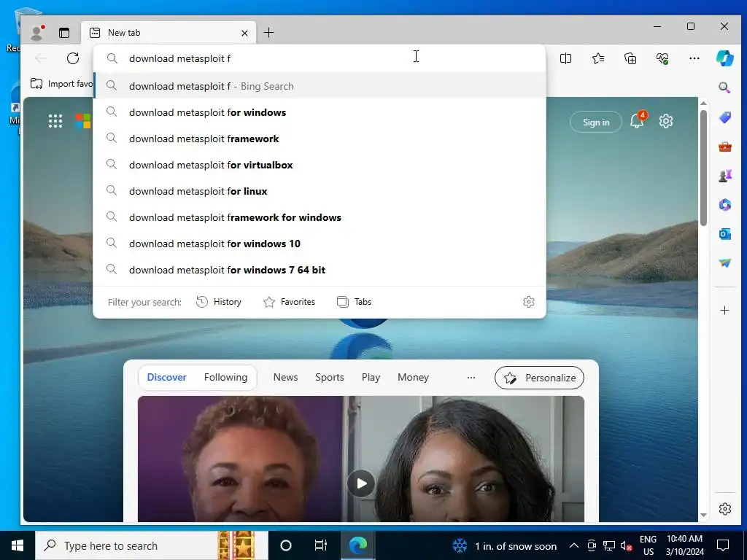Screen dimensions: 747x560
Task: Open address bar suggestion settings gear
Action: pos(529,301)
